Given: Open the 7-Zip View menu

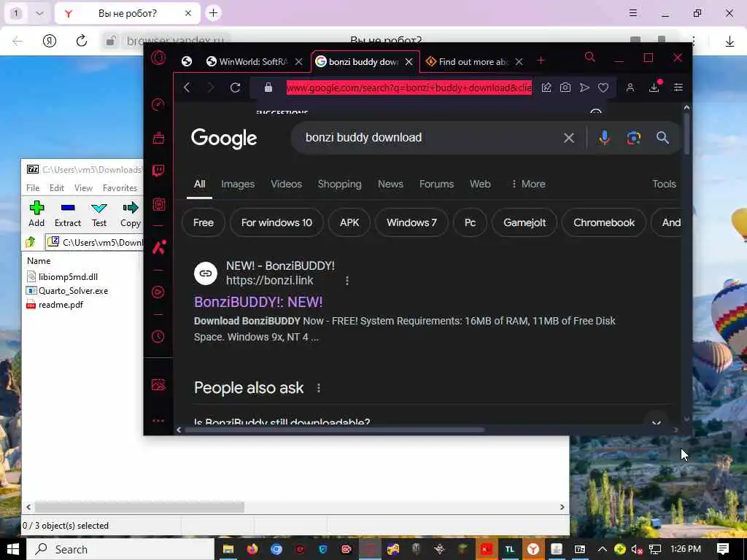Looking at the screenshot, I should pyautogui.click(x=83, y=188).
